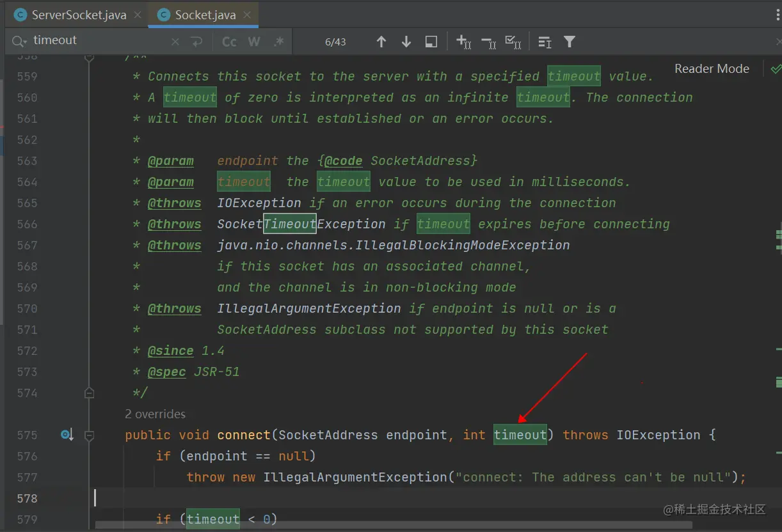
Task: Insert new line in search field
Action: [196, 42]
